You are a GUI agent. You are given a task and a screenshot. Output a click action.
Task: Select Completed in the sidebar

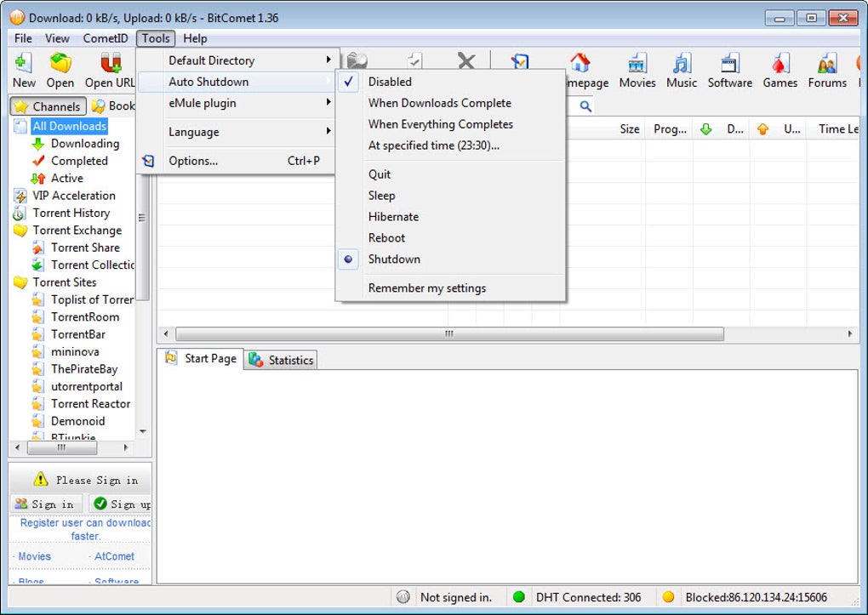79,161
